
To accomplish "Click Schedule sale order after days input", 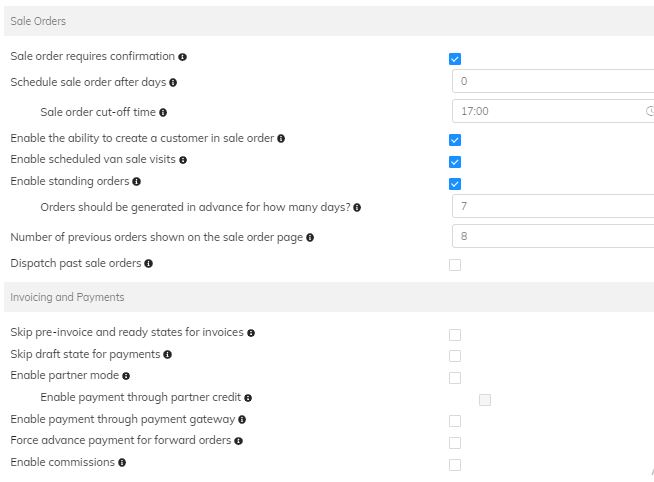I will [x=552, y=82].
